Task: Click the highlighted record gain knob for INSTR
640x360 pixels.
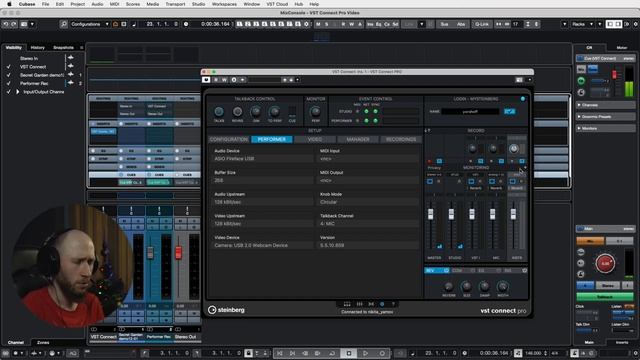Action: 514,149
